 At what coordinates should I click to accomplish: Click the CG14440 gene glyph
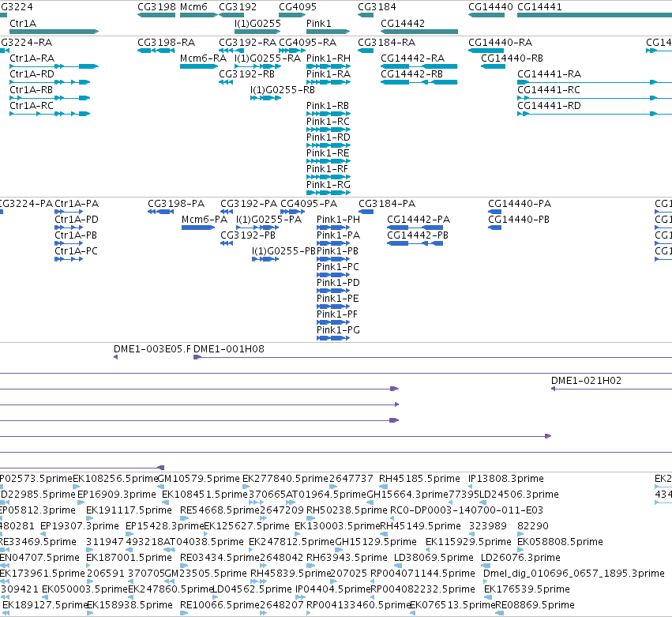tap(486, 15)
